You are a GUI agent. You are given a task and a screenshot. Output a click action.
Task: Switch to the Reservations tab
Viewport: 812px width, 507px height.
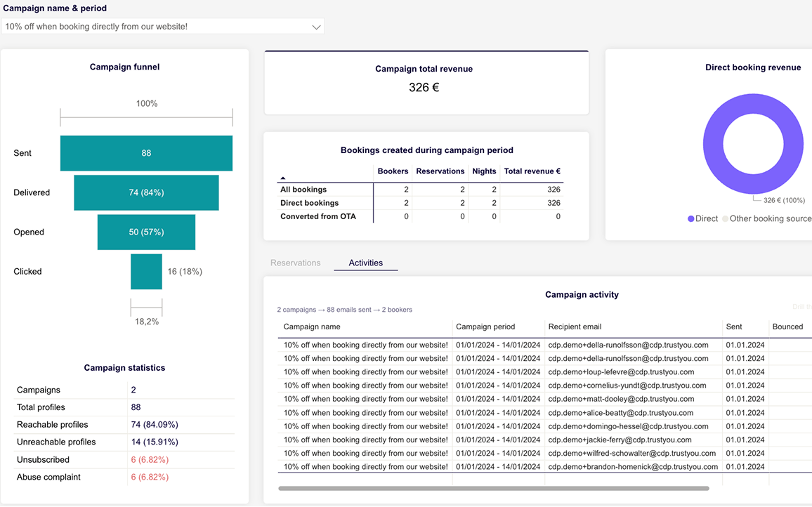tap(295, 263)
